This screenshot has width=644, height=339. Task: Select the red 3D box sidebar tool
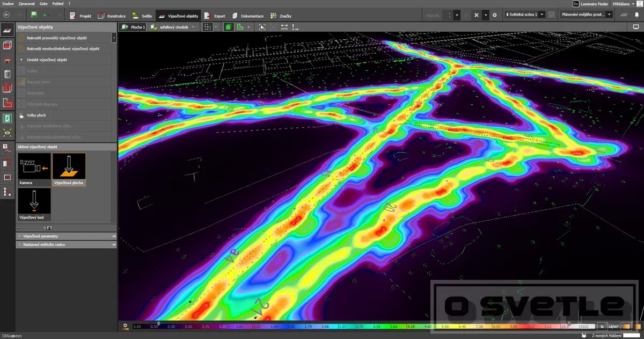click(8, 45)
